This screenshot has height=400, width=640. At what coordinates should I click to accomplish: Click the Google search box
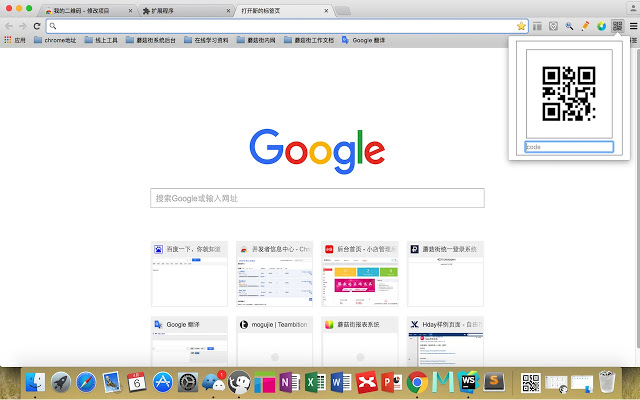317,198
